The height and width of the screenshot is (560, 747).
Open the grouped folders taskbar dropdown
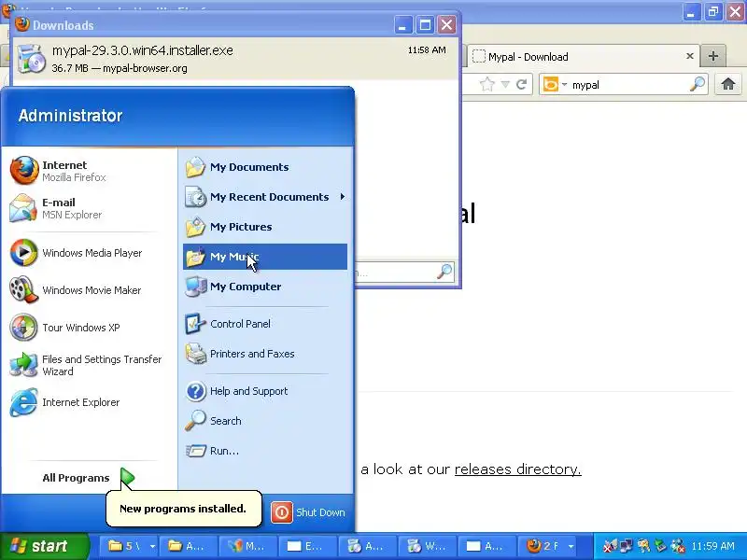[x=152, y=546]
